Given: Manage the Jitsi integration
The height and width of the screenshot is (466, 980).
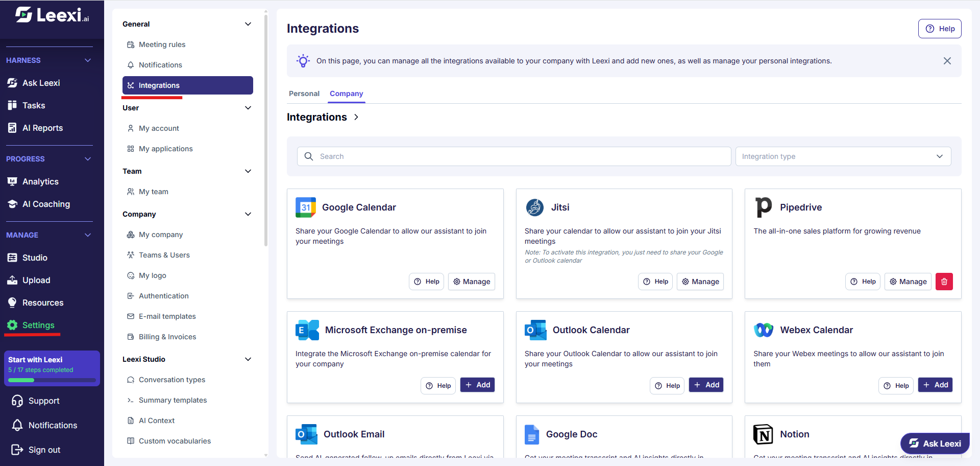Looking at the screenshot, I should tap(700, 282).
